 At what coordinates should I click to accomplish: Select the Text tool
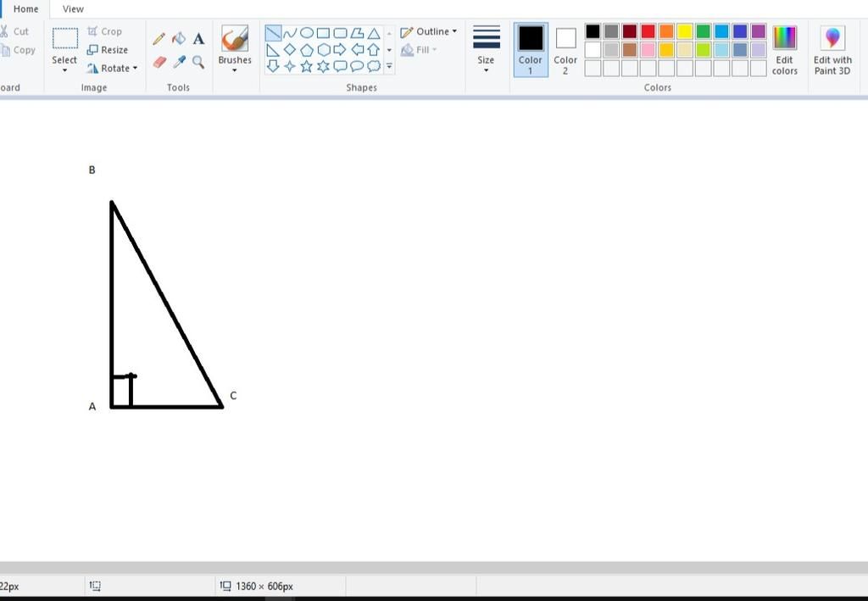click(198, 39)
